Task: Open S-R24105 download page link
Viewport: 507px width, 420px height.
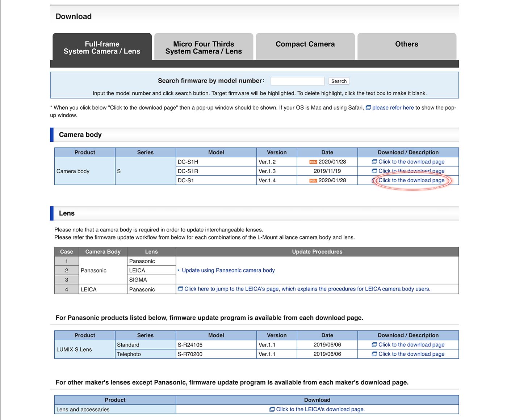Action: pos(411,345)
